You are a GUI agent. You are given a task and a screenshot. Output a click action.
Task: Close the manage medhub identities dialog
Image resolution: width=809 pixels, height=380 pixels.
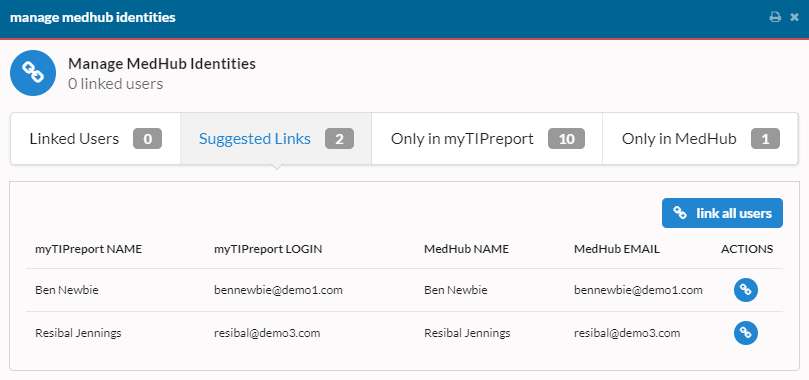click(795, 18)
